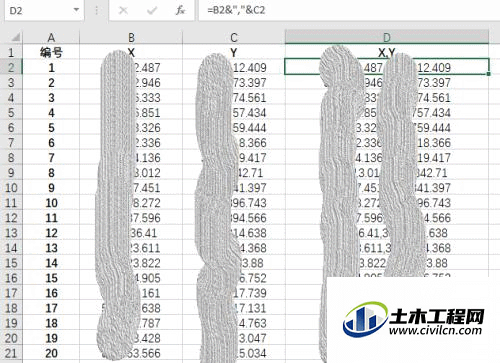Click column C cell ending in 17.739
Image resolution: width=500 pixels, height=363 pixels.
234,293
